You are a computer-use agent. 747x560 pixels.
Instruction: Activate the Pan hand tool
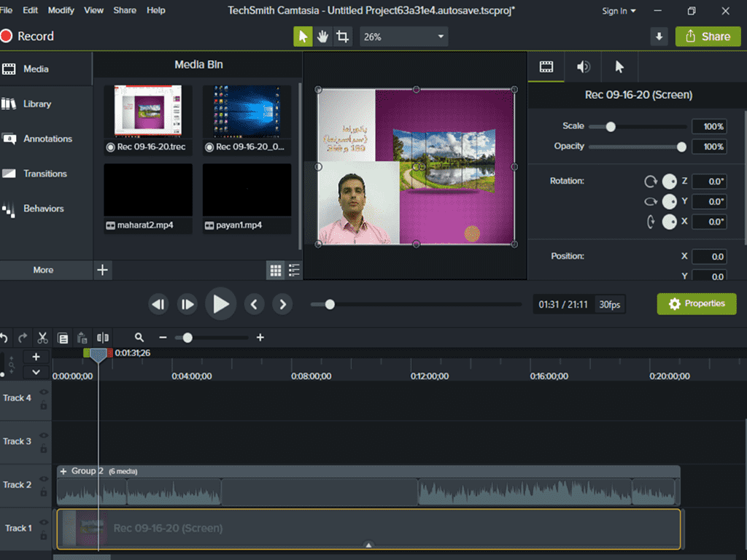pos(322,36)
